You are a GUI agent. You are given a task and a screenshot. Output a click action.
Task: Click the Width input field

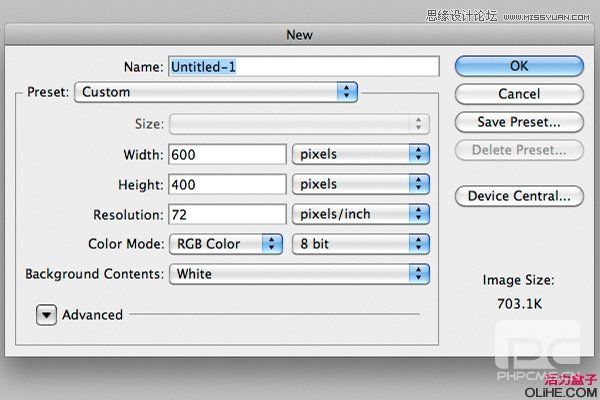pyautogui.click(x=227, y=154)
